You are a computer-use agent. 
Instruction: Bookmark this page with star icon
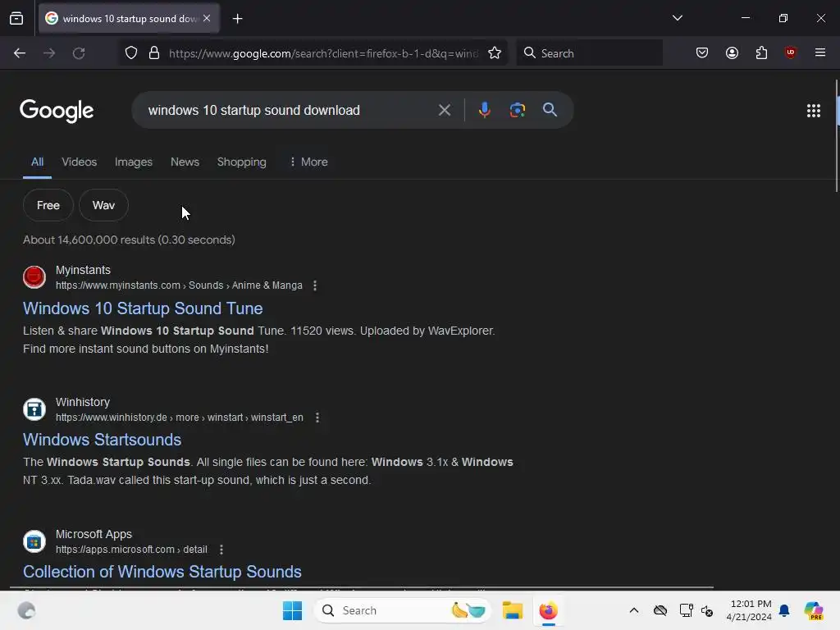495,53
